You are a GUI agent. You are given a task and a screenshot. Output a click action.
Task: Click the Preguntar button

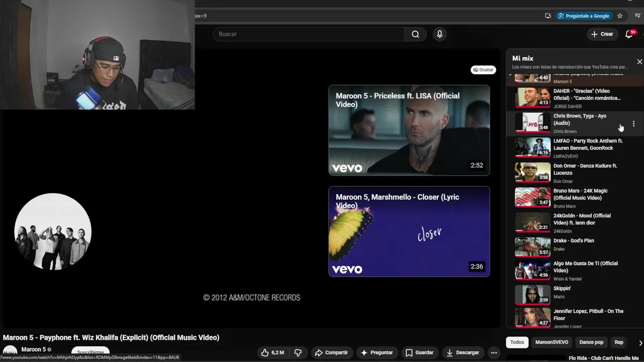click(x=376, y=352)
